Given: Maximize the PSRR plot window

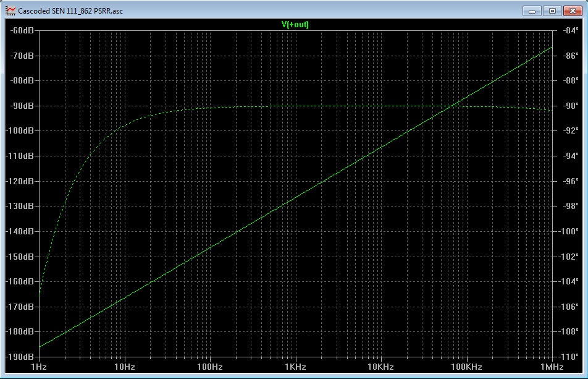Looking at the screenshot, I should tap(552, 11).
